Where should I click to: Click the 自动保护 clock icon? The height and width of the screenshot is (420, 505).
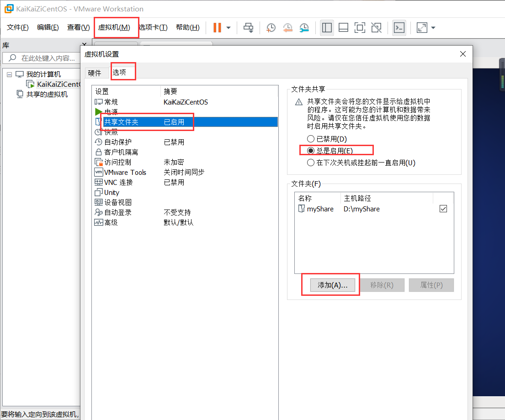tap(98, 142)
